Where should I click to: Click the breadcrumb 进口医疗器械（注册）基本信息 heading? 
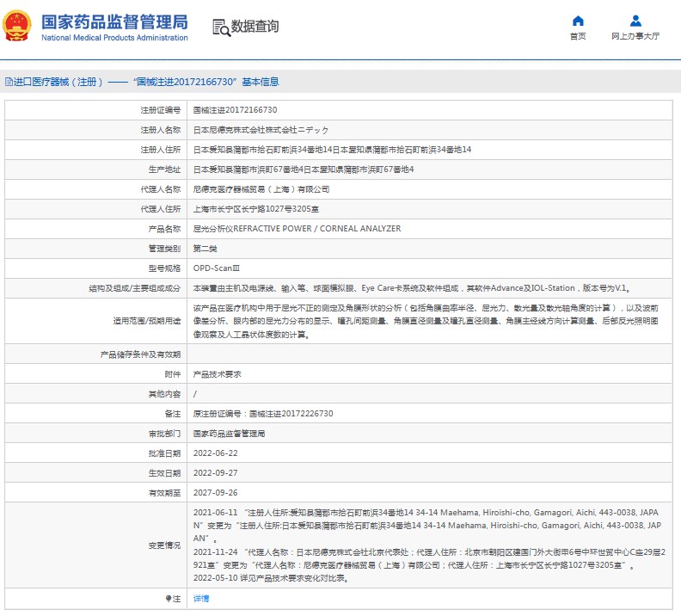coord(146,82)
